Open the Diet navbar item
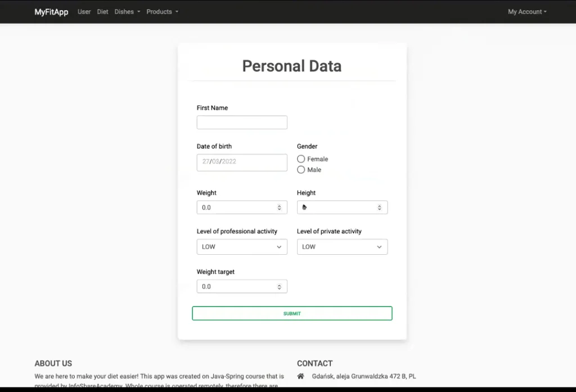This screenshot has height=392, width=576. pyautogui.click(x=102, y=12)
